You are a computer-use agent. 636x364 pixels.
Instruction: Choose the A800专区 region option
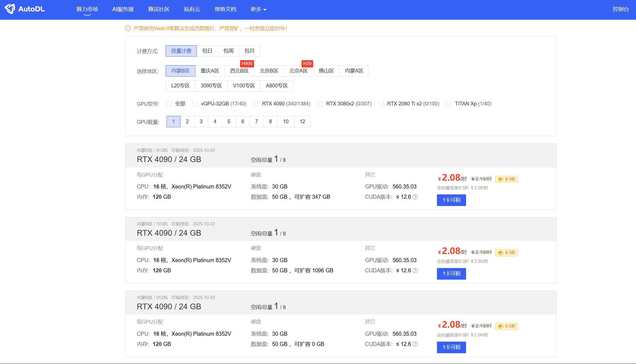tap(276, 86)
